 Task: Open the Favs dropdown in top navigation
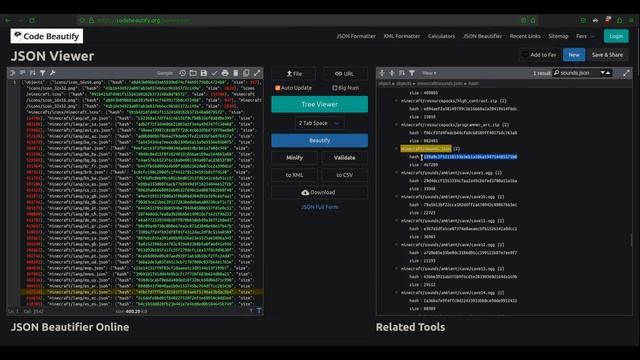[585, 36]
